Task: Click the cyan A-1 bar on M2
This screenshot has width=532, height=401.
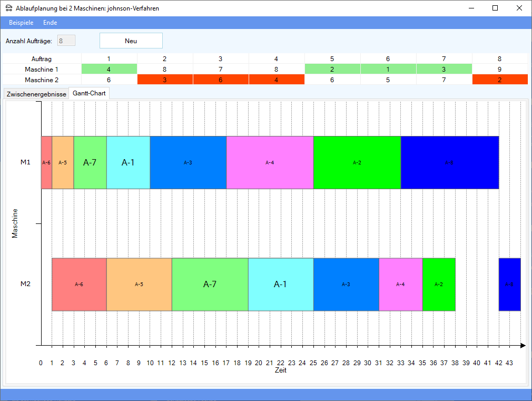Action: coord(280,285)
